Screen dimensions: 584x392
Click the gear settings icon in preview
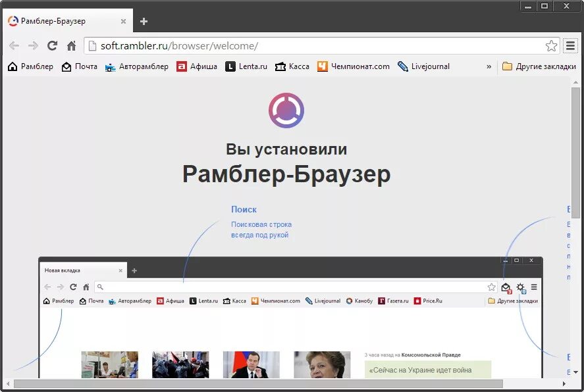tap(521, 287)
